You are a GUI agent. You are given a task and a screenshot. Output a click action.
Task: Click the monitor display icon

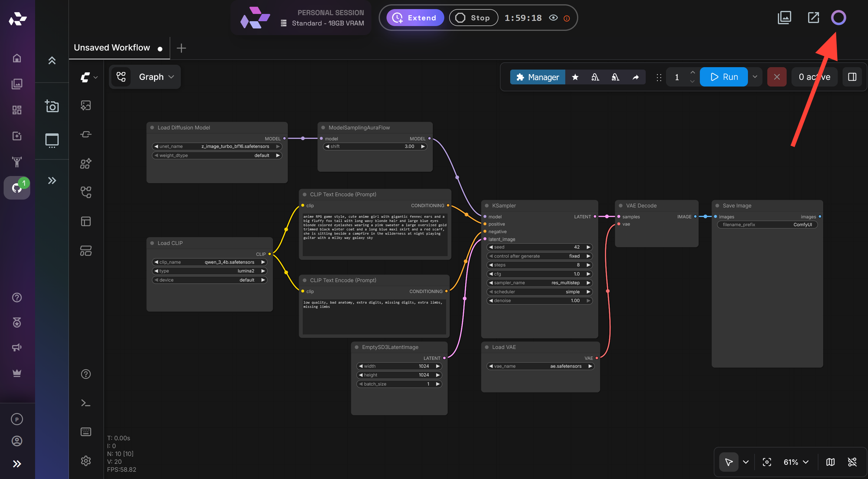[52, 140]
